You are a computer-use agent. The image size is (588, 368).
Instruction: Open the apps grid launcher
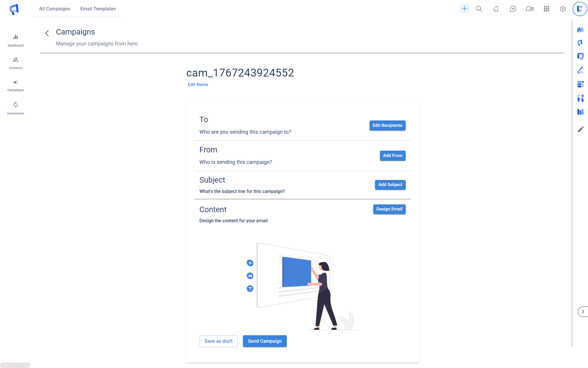pyautogui.click(x=546, y=9)
